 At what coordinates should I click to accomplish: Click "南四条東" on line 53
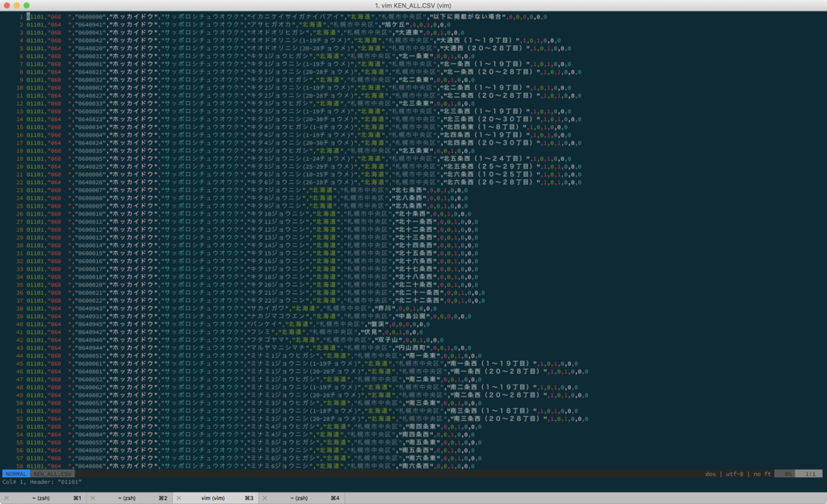[422, 426]
